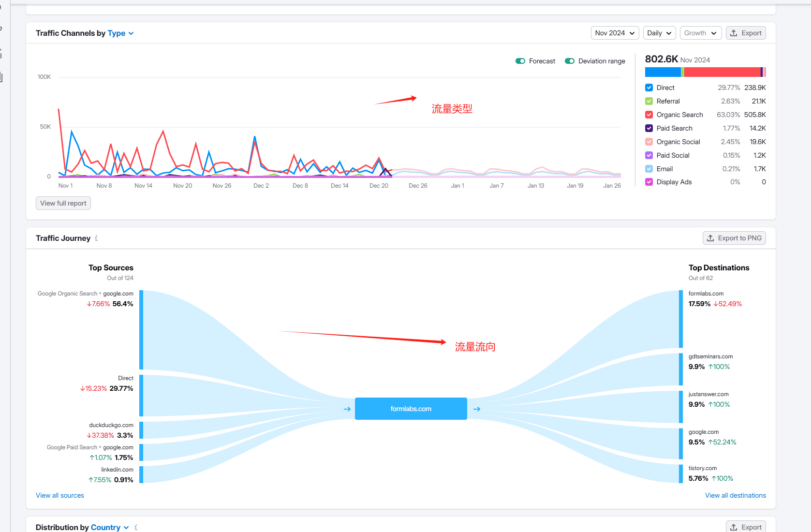Open the Type dropdown in Traffic Channels
Viewport: 811px width, 532px height.
pos(120,33)
